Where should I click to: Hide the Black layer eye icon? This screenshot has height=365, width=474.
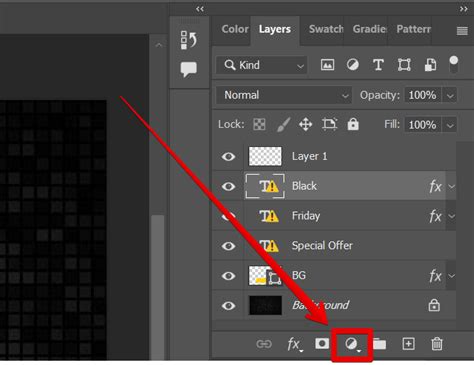(228, 186)
